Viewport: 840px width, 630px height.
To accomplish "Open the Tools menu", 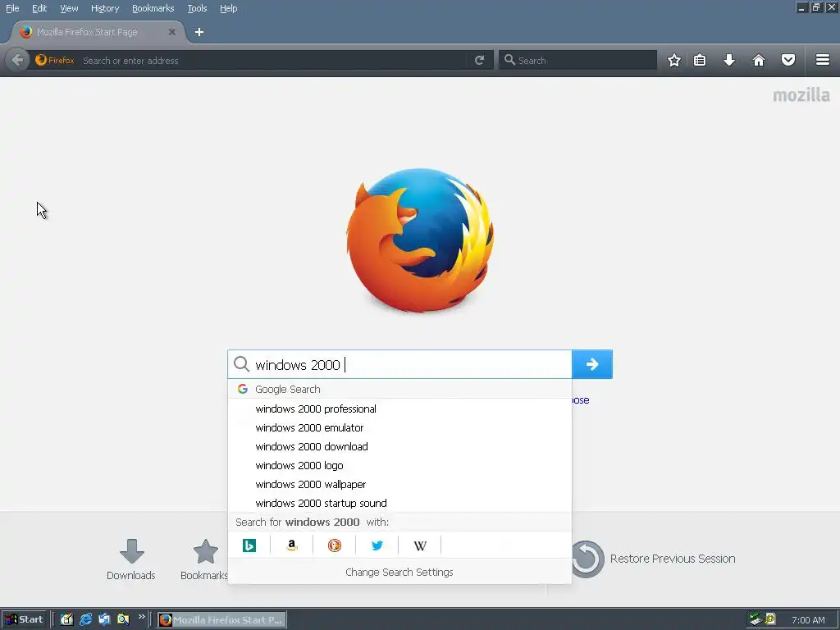I will coord(197,8).
